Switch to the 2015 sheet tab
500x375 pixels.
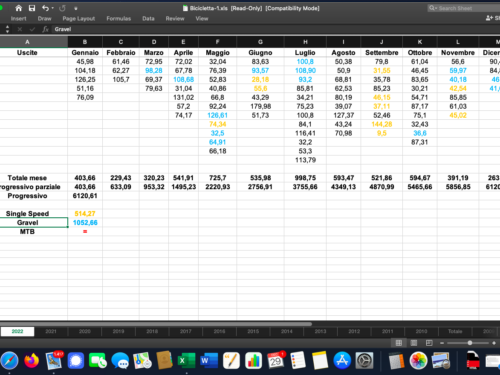pos(253,331)
